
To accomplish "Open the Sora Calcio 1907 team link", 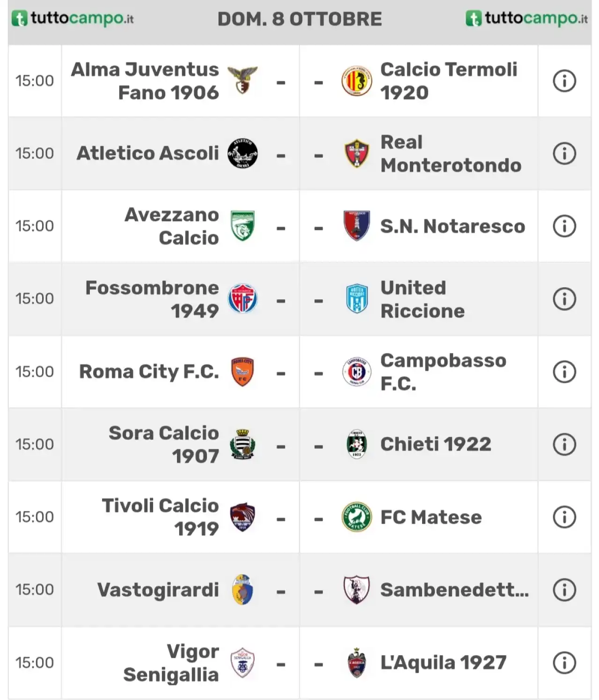I will (x=164, y=444).
